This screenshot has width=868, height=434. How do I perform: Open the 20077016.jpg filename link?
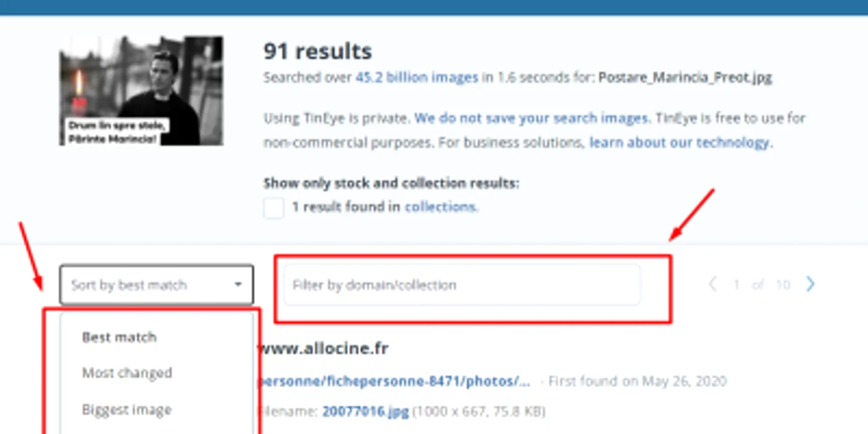tap(365, 411)
